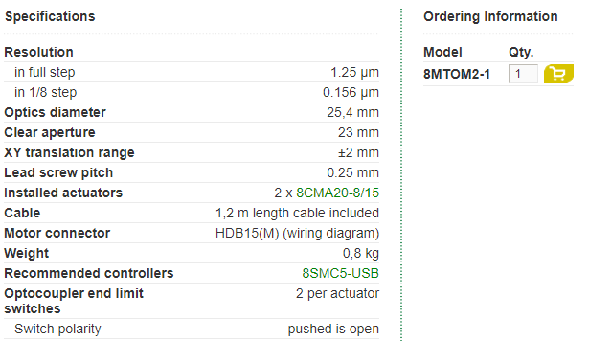Click the Weight 0,8 kg value
589x364 pixels.
(x=361, y=253)
